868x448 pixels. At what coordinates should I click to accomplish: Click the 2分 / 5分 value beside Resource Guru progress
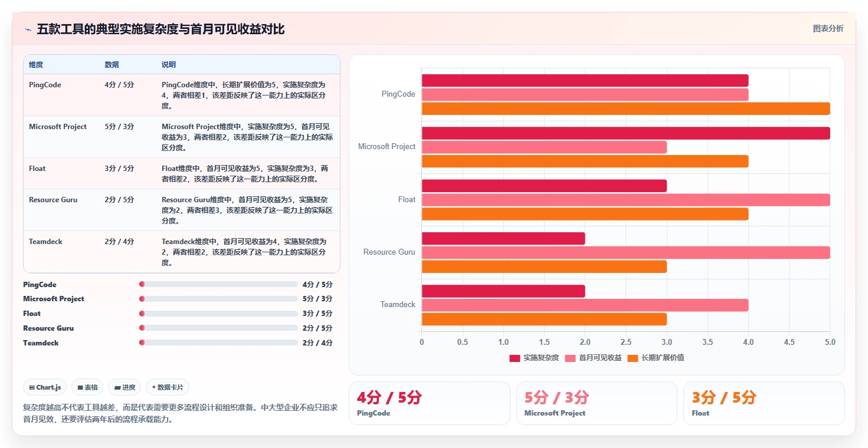click(317, 328)
